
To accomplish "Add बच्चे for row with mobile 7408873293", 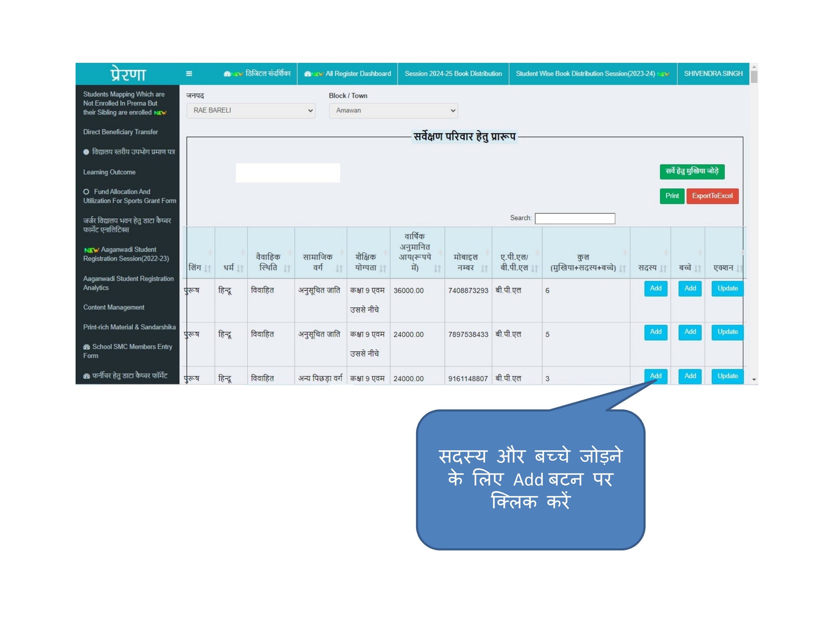I will click(690, 288).
